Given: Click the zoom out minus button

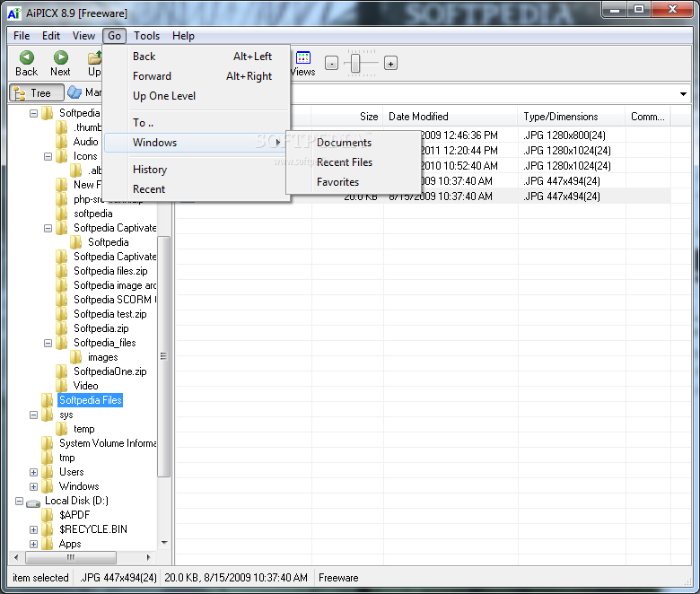Looking at the screenshot, I should pos(331,64).
